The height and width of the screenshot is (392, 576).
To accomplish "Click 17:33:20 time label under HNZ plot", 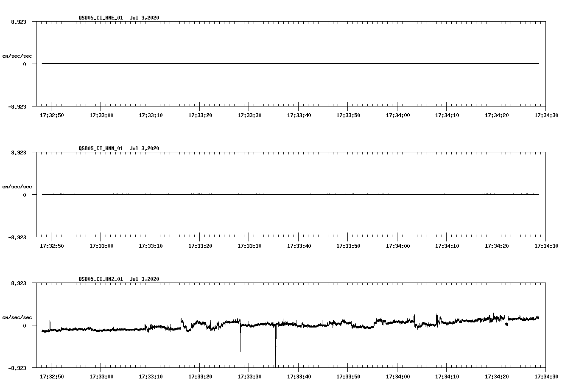I will click(200, 376).
